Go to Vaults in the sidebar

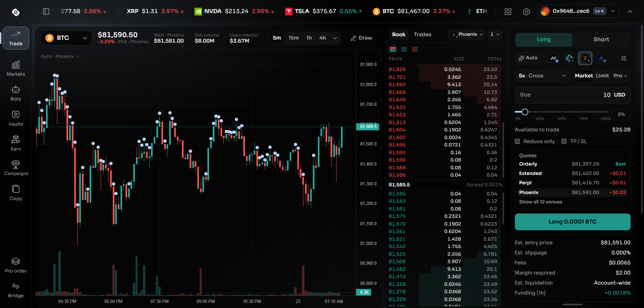pyautogui.click(x=16, y=119)
